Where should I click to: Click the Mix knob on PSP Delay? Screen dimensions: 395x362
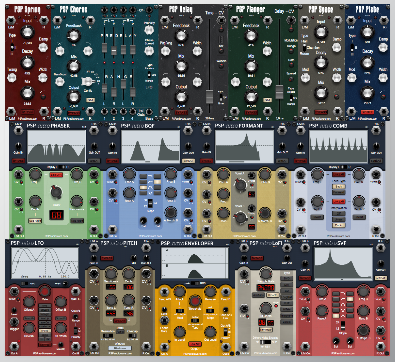pos(181,67)
